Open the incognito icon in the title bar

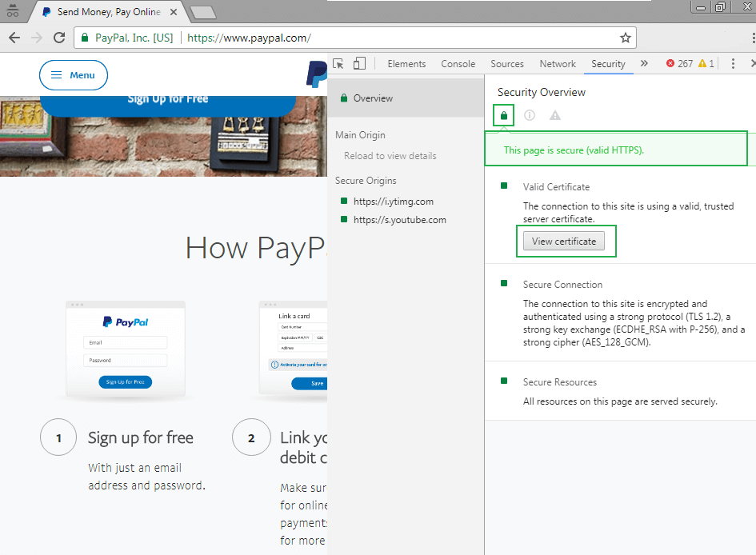point(13,10)
